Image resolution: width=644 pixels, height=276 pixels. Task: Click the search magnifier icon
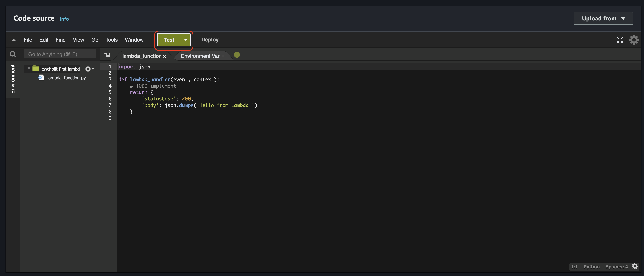point(13,54)
